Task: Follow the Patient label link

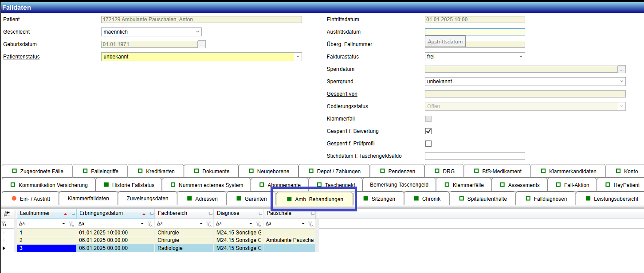Action: [x=12, y=19]
